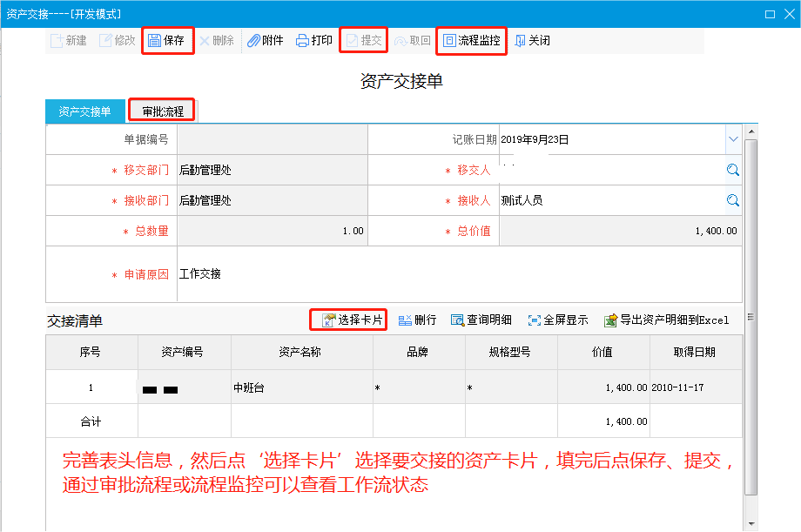
Task: Expand the 记账日期 date dropdown
Action: pos(732,139)
